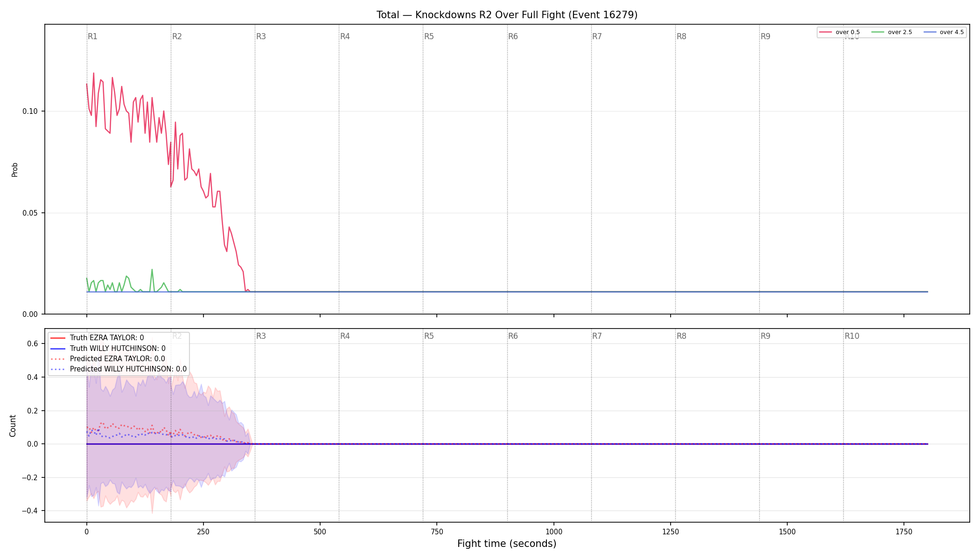This screenshot has width=980, height=560.
Task: Click the R1 label in the top chart
Action: 92,36
